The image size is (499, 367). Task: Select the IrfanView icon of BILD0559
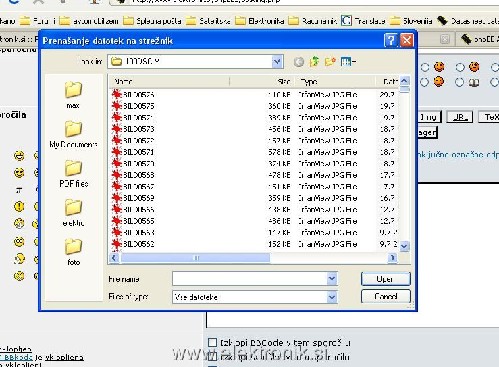116,198
